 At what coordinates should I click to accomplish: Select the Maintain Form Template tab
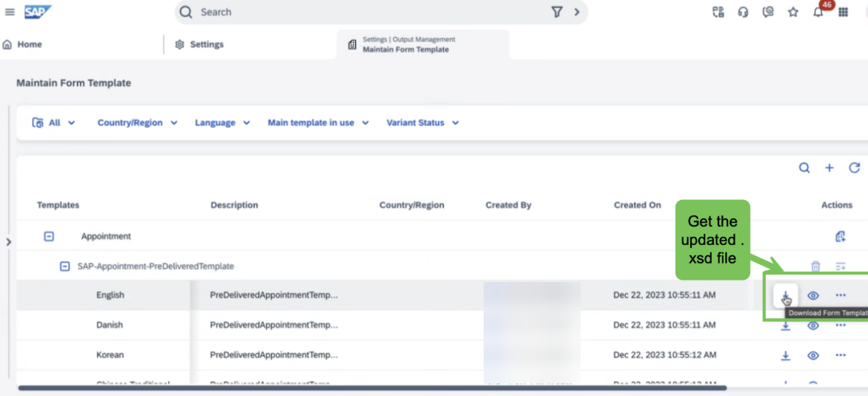click(423, 44)
